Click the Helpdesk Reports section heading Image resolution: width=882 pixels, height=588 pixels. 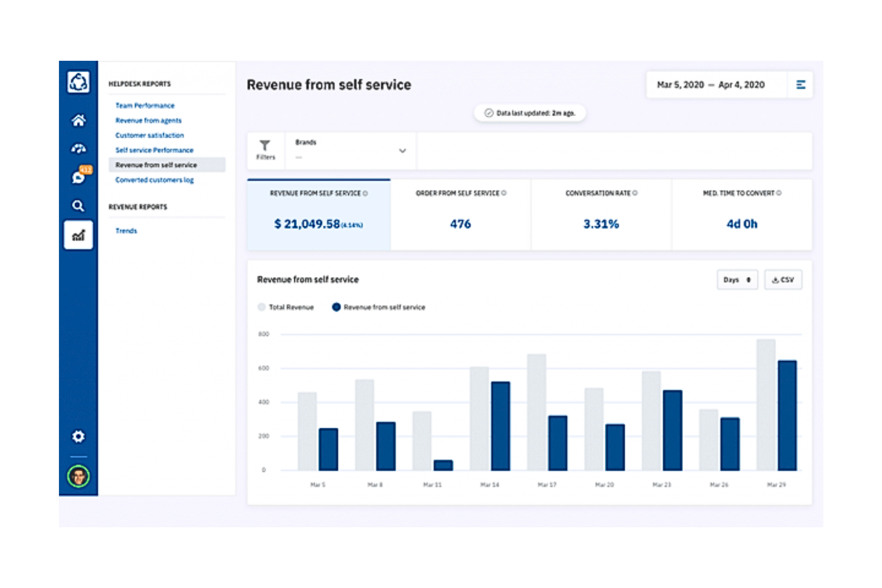tap(139, 84)
